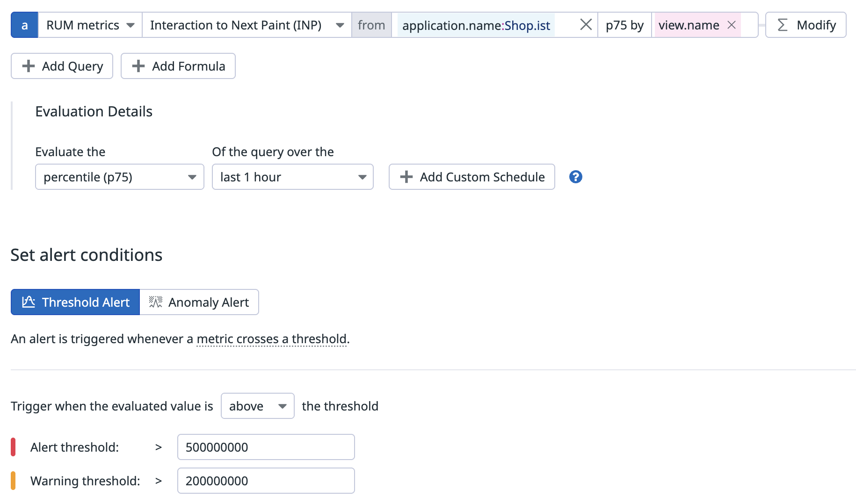Click the Warning threshold input field
This screenshot has width=856, height=504.
click(266, 481)
